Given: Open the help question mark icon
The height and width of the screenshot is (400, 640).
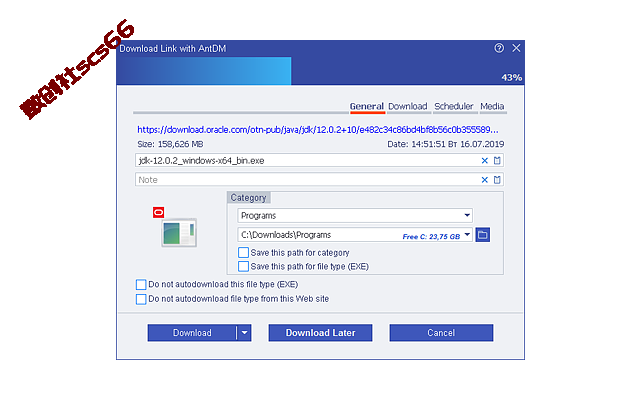Looking at the screenshot, I should pos(499,48).
